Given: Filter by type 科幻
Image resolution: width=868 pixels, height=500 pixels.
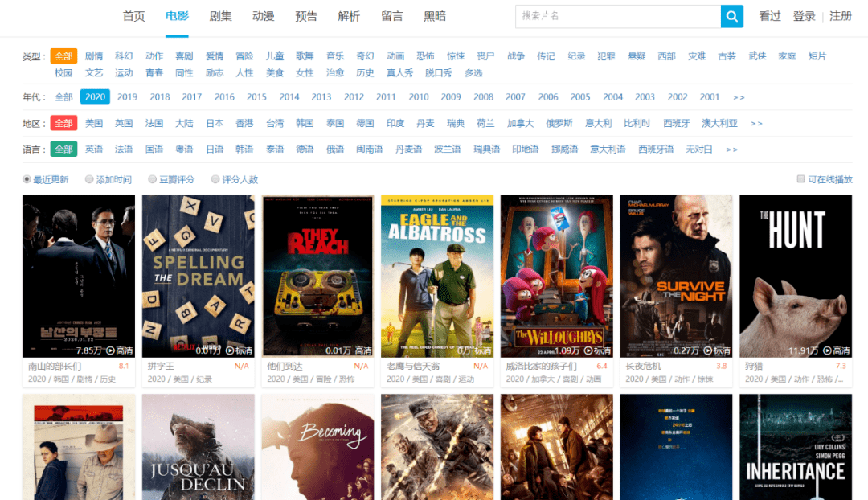Looking at the screenshot, I should [124, 56].
